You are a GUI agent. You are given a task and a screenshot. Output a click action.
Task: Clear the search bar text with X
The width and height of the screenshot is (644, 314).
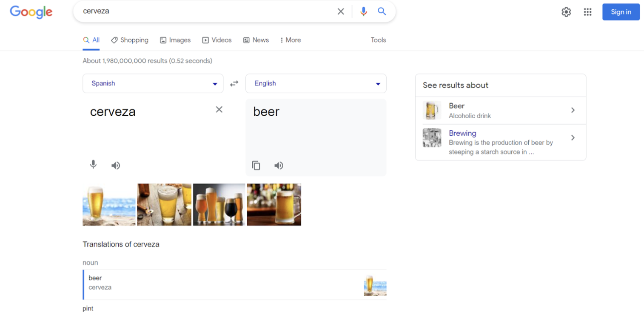click(x=341, y=11)
